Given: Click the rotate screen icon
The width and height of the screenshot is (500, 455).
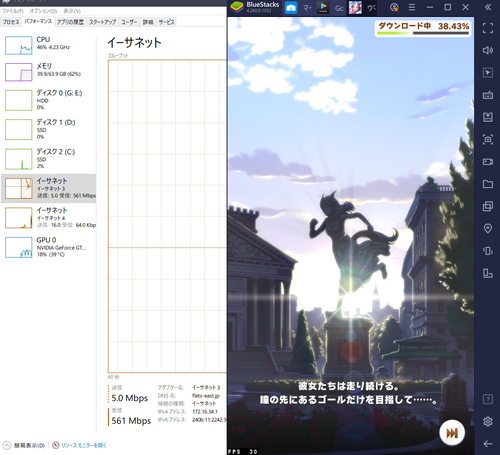Looking at the screenshot, I should click(488, 273).
